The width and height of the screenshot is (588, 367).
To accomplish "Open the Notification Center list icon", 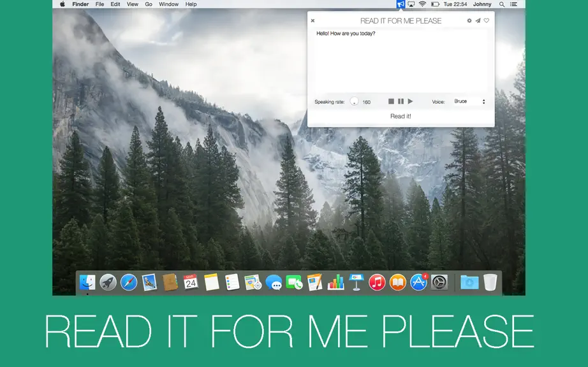I will tap(514, 4).
